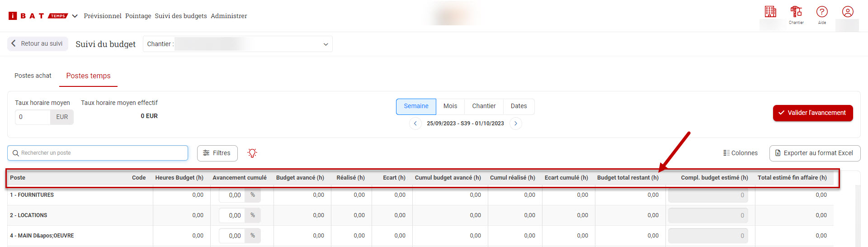
Task: Go back with Retour au suivi
Action: [38, 43]
